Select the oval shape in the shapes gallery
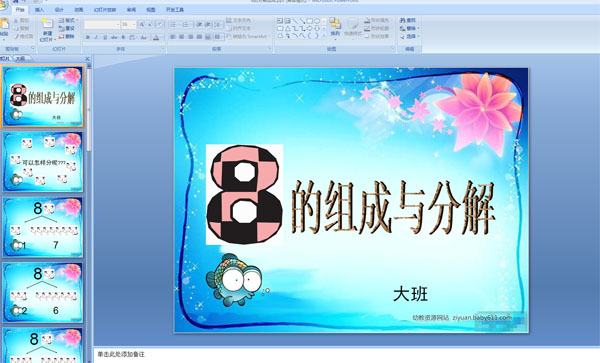The width and height of the screenshot is (600, 363). coord(317,21)
